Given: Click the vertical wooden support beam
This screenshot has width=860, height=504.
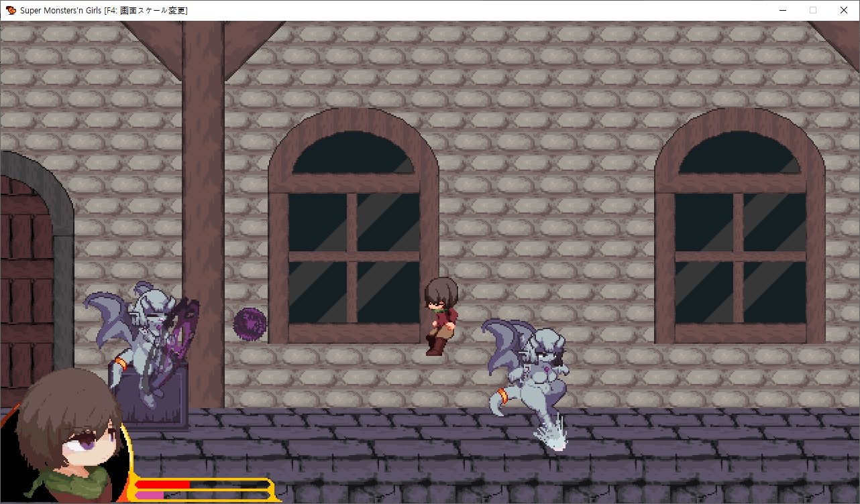Looking at the screenshot, I should point(203,214).
